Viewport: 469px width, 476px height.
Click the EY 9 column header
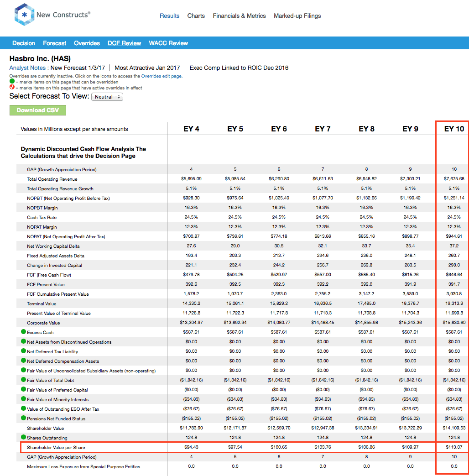pyautogui.click(x=410, y=129)
